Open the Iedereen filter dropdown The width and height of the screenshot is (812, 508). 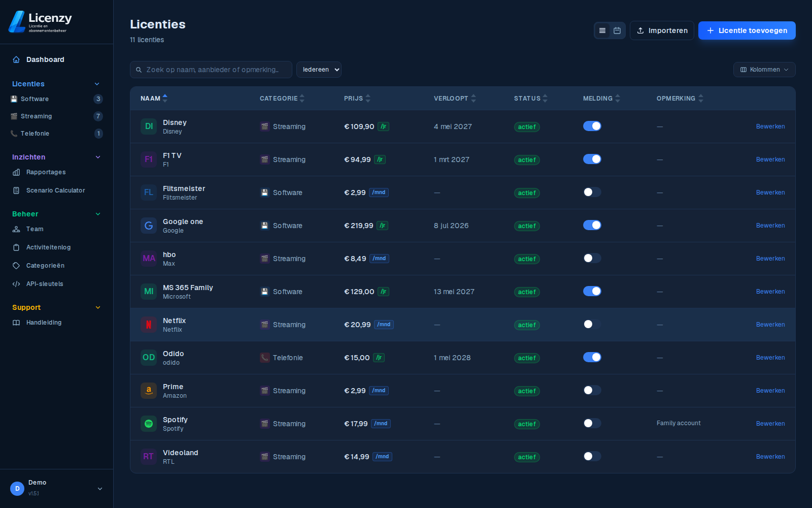(x=319, y=70)
